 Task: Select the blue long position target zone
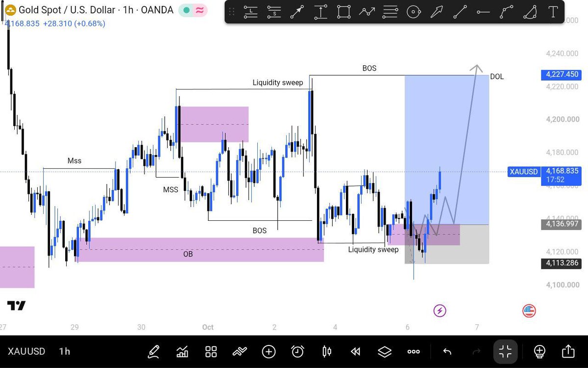pyautogui.click(x=447, y=150)
